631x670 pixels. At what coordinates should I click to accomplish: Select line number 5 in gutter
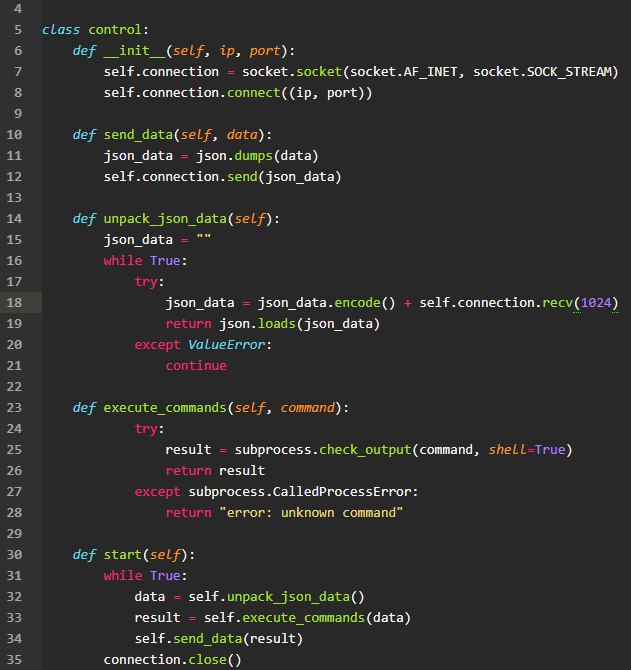(18, 29)
